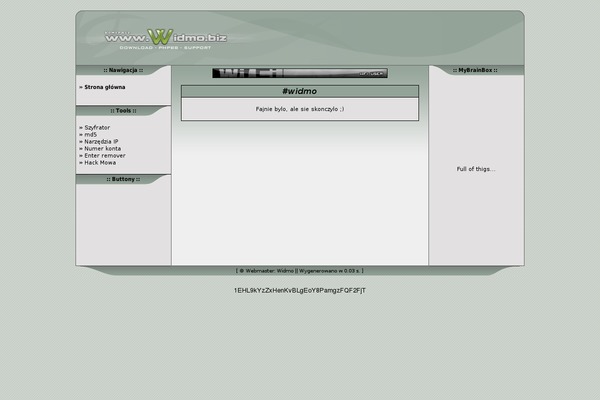Click the Download - phpBB - Support tagline
The image size is (600, 400).
pyautogui.click(x=165, y=48)
